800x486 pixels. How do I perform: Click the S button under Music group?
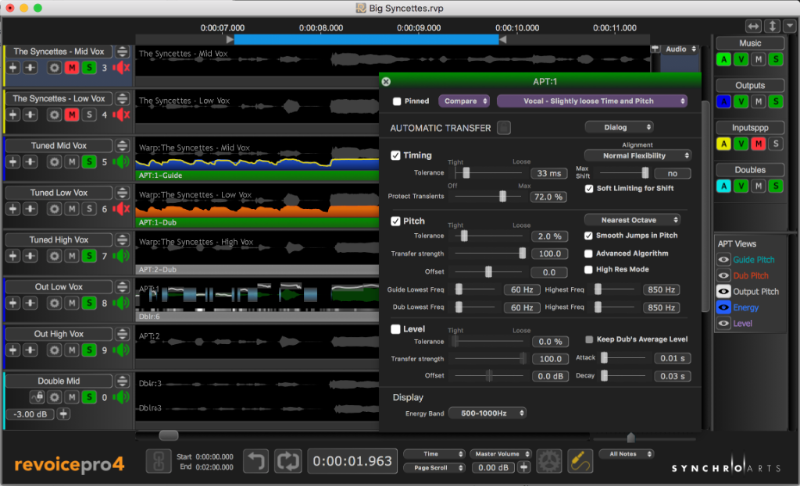tap(776, 60)
